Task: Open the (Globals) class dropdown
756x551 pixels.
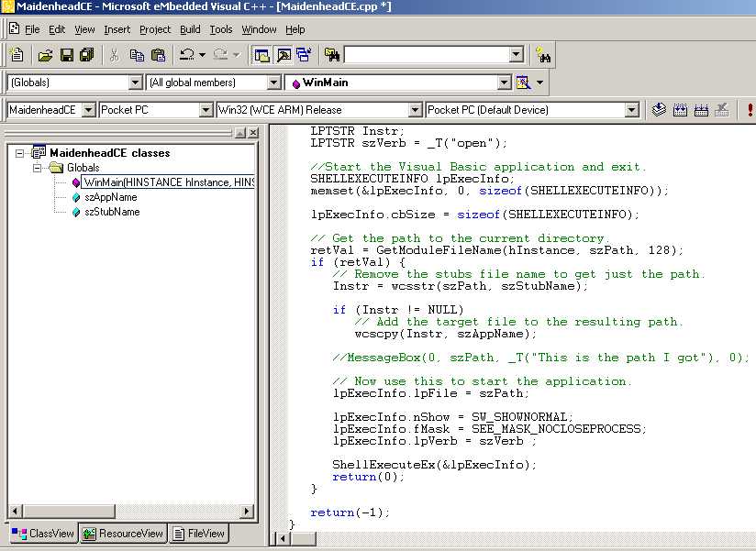Action: point(136,83)
